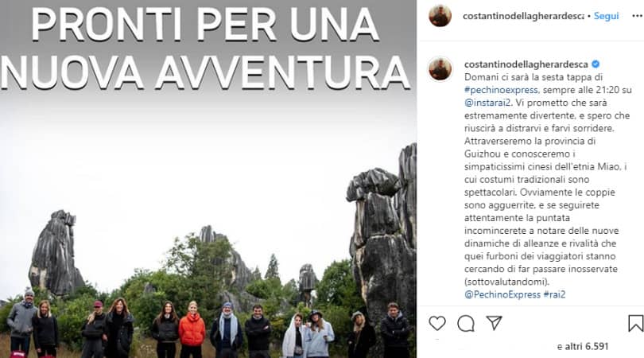Click costantinodellagherardesca username in header

(x=523, y=16)
